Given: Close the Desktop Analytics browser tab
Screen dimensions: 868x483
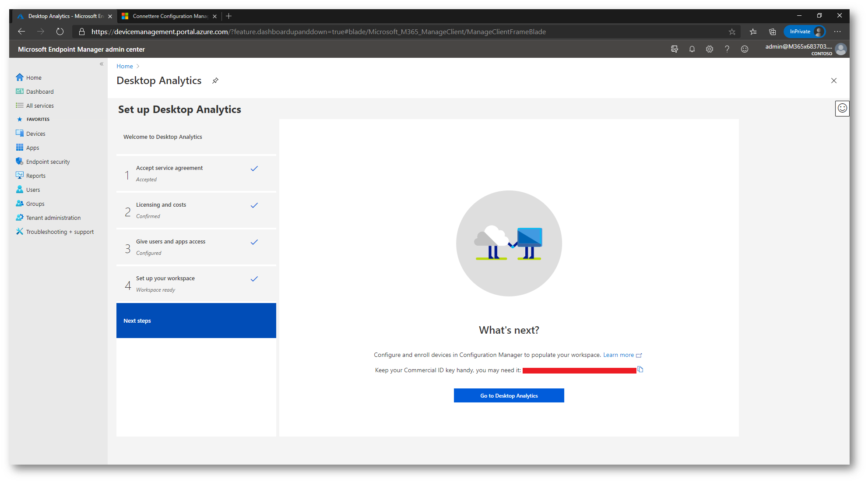Looking at the screenshot, I should point(110,16).
